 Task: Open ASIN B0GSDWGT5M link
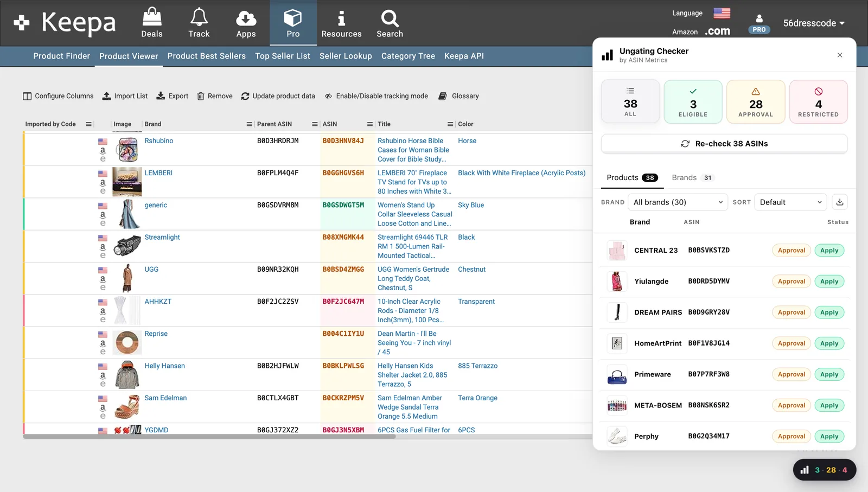(x=343, y=206)
